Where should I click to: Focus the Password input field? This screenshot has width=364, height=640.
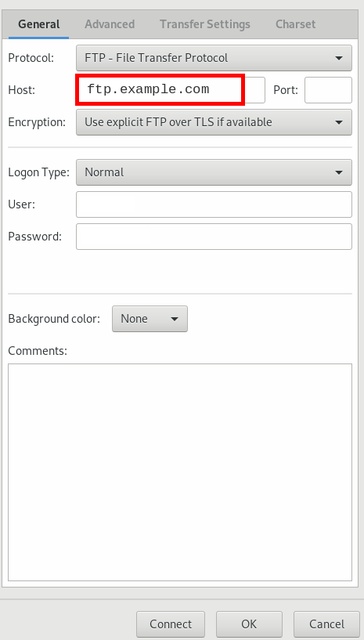(x=214, y=237)
